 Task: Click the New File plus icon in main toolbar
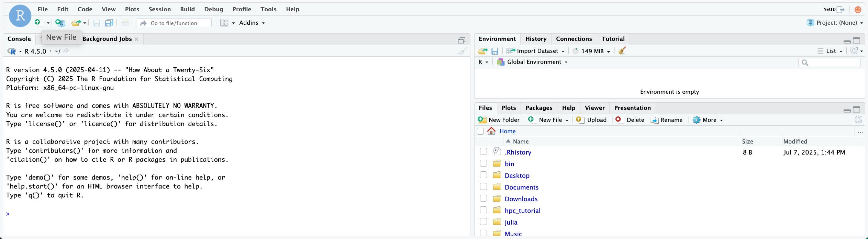37,22
